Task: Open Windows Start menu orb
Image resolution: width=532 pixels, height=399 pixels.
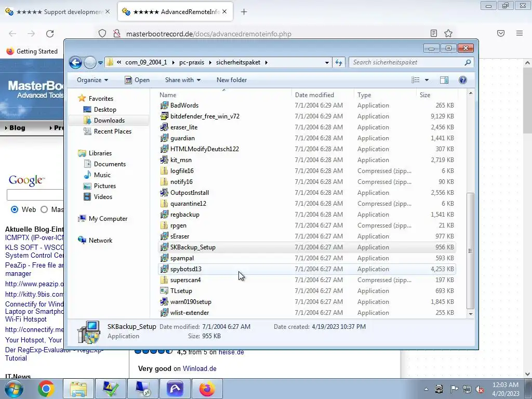Action: coord(14,389)
